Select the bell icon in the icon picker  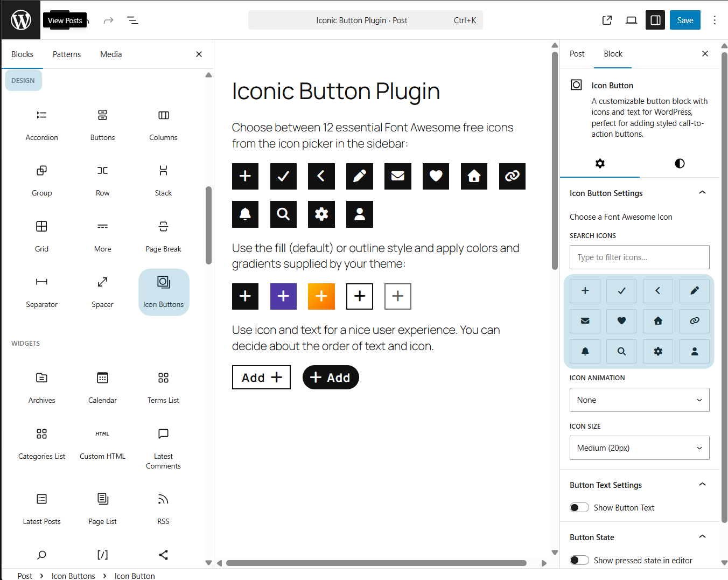[x=585, y=351]
